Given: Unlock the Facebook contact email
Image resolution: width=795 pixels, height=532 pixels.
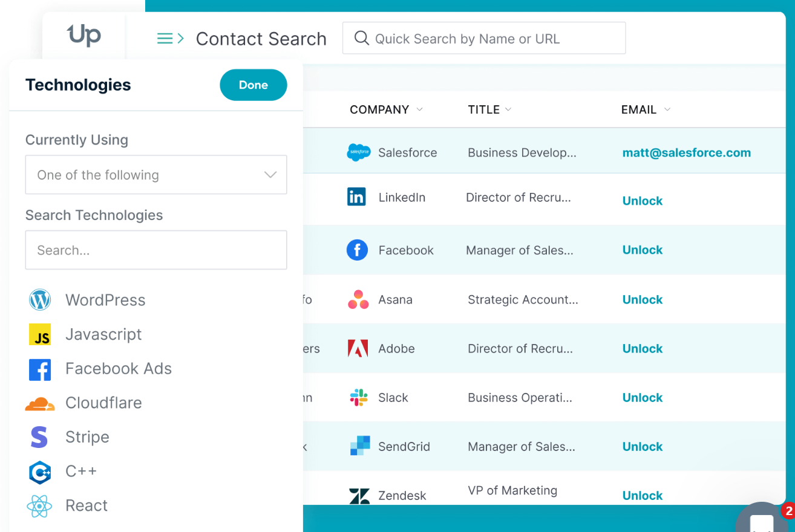Looking at the screenshot, I should [x=643, y=250].
